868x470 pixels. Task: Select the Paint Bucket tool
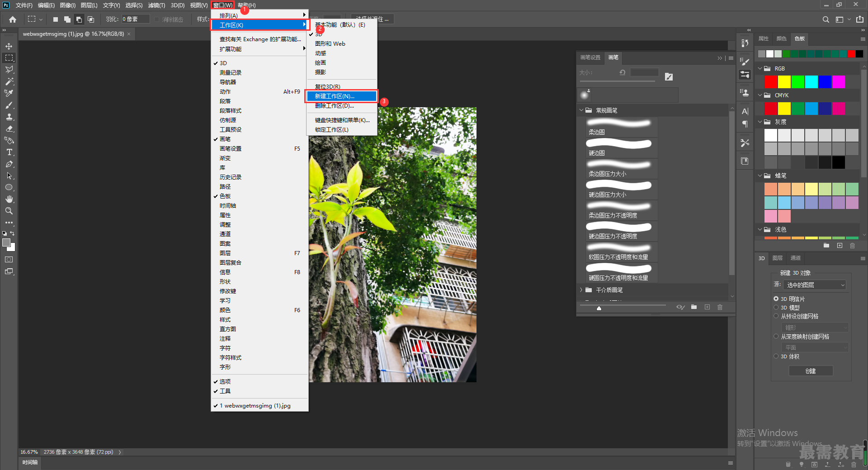(x=9, y=140)
